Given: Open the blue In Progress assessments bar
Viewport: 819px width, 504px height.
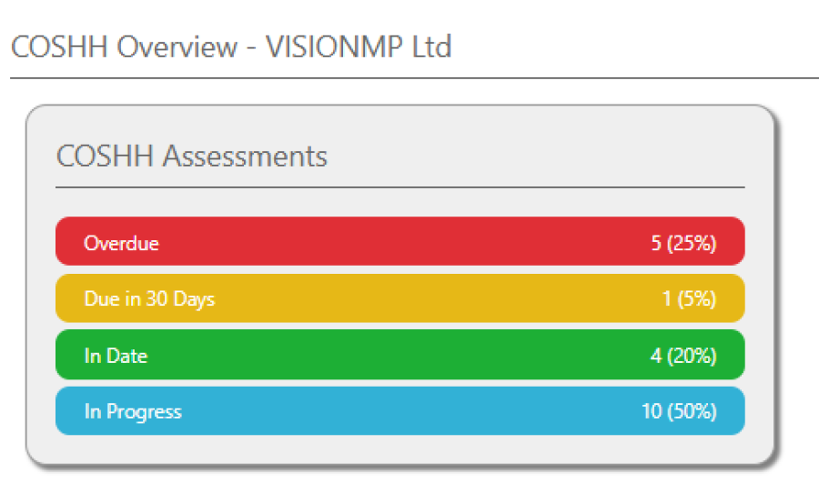Looking at the screenshot, I should pyautogui.click(x=400, y=411).
